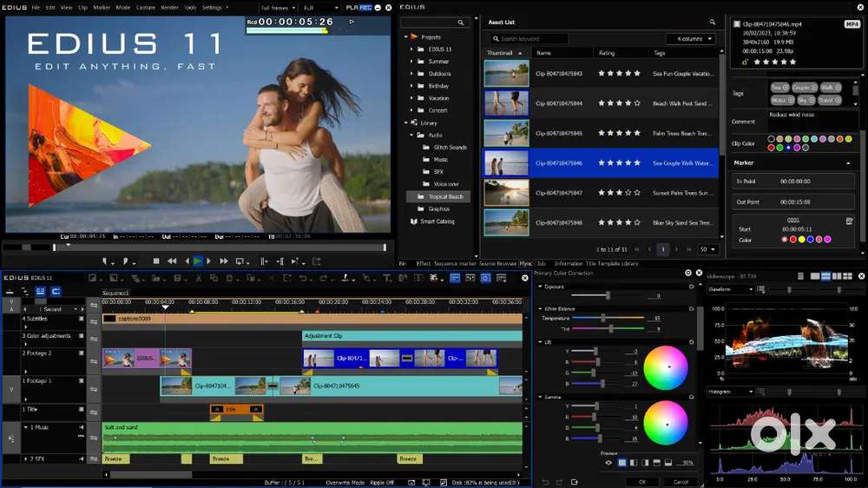Viewport: 868px width, 488px height.
Task: Click the Stop button in the player
Action: [156, 260]
